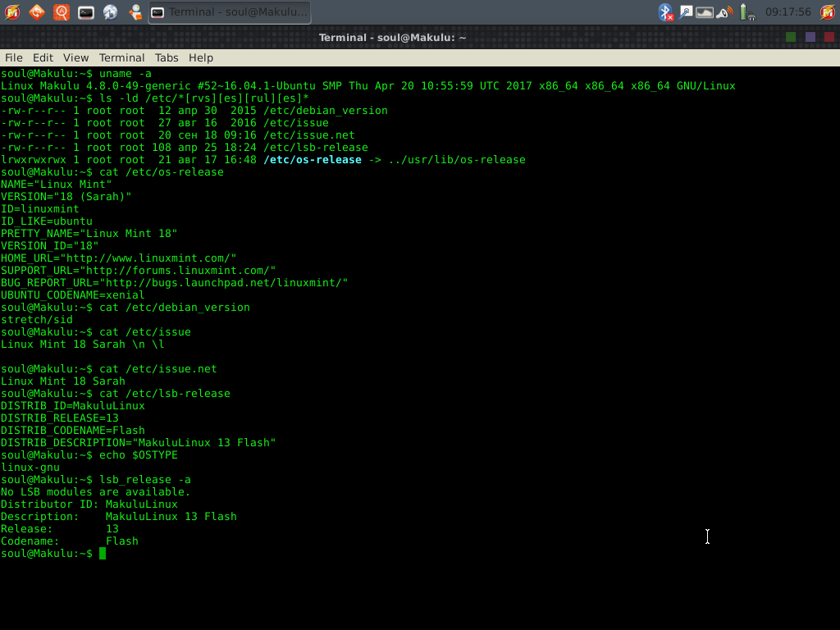Click the '/etc/issue.net' listing row

177,135
